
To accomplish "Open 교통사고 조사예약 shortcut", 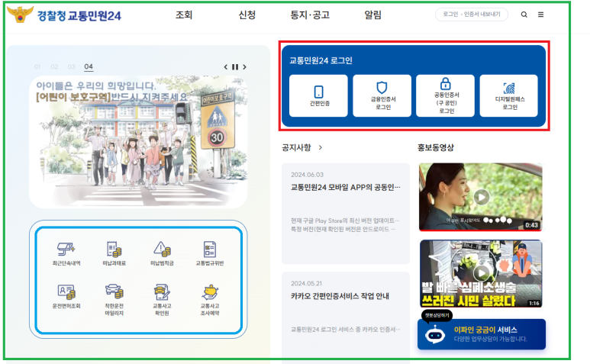I will pos(210,300).
